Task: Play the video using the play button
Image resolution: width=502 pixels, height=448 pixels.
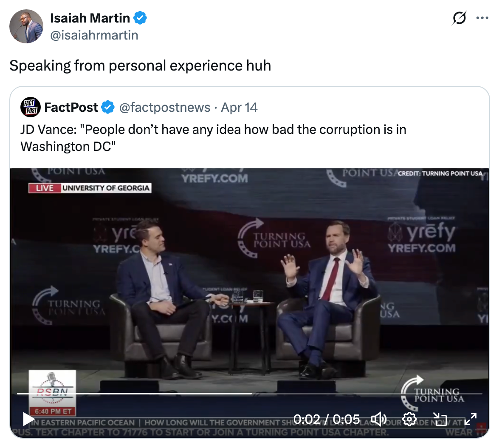Action: tap(28, 420)
